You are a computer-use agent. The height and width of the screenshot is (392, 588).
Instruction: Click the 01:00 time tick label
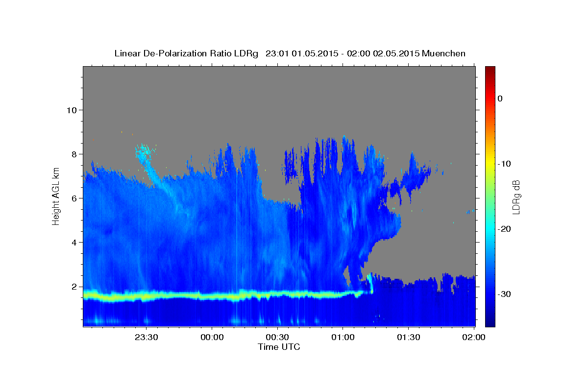coord(343,337)
